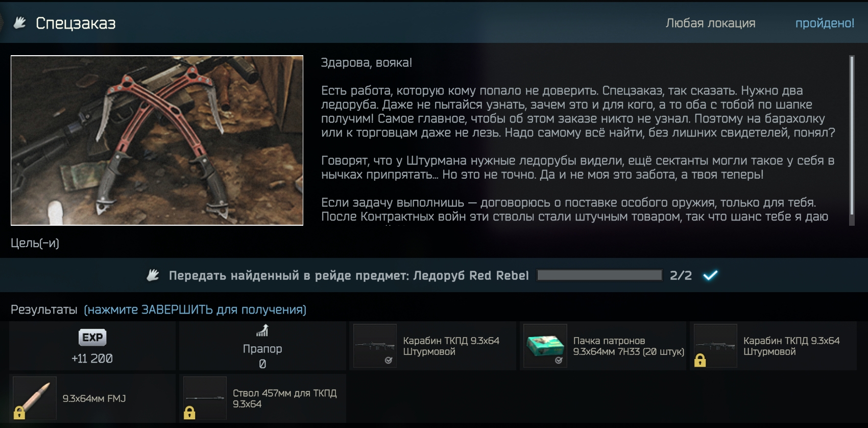Click the objective completion checkmark after 2/2
Screen dimensions: 868x428
[710, 275]
